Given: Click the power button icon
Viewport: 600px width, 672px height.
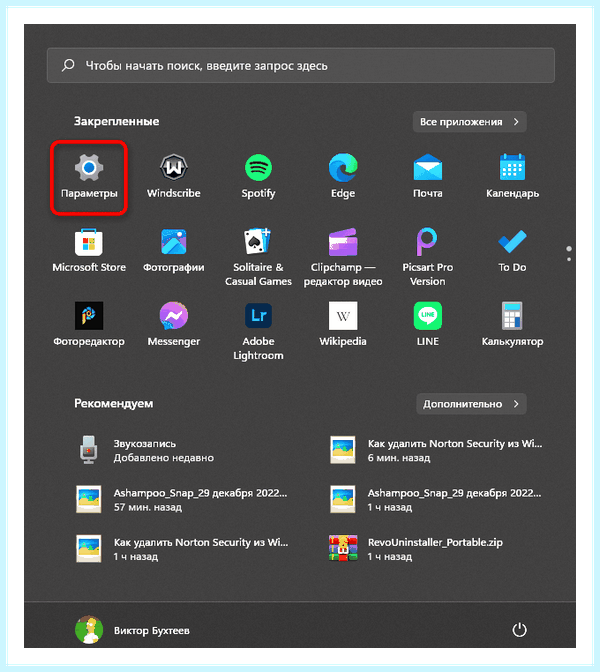Looking at the screenshot, I should 519,630.
